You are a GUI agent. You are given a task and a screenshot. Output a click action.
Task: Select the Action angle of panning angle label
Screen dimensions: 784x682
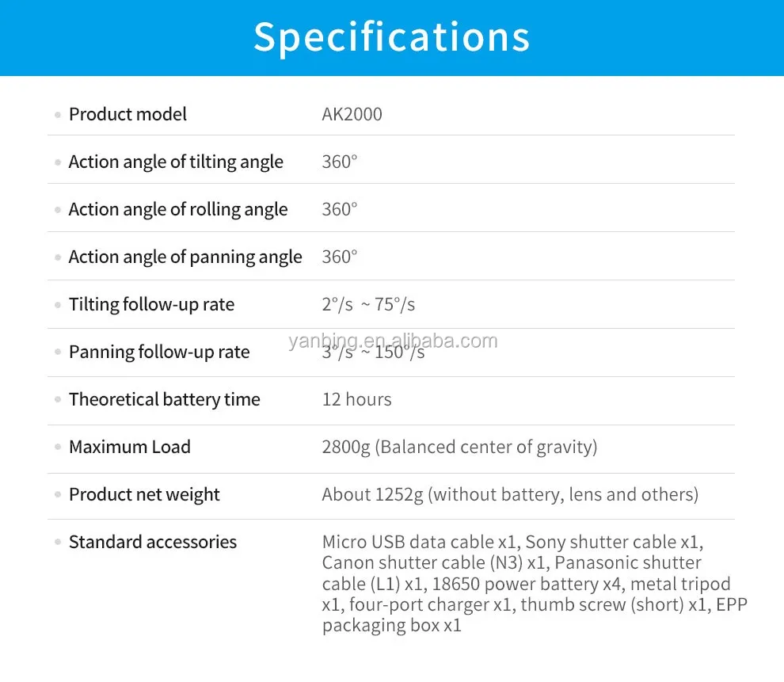click(x=185, y=257)
